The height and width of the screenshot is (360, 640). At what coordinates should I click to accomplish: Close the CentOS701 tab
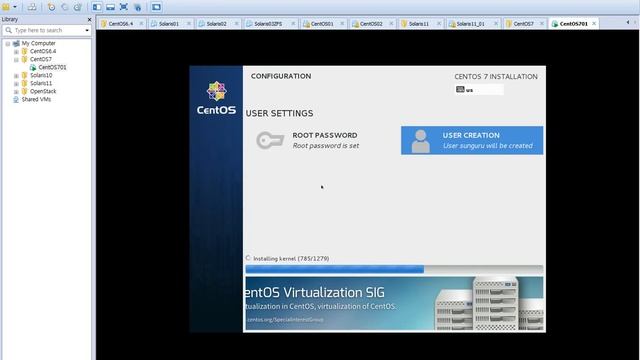click(x=594, y=24)
